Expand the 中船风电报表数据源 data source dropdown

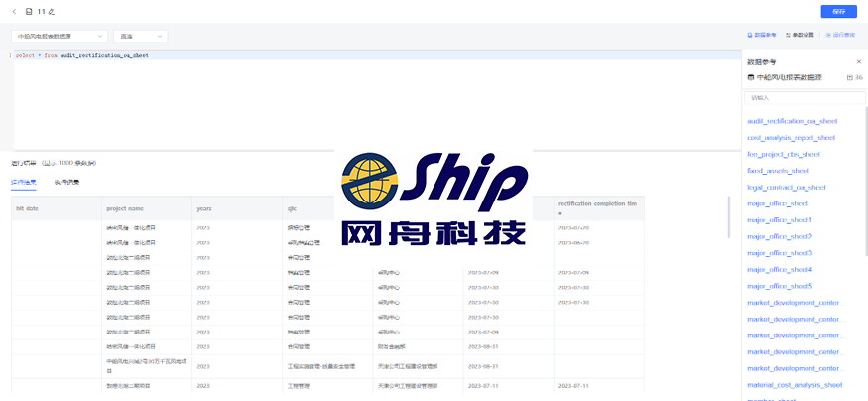(61, 36)
